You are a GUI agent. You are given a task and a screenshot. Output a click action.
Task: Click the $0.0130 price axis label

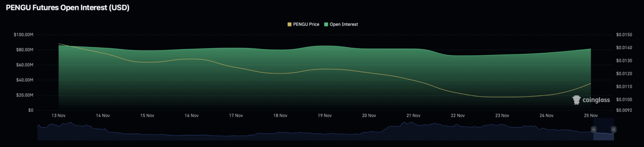click(624, 61)
